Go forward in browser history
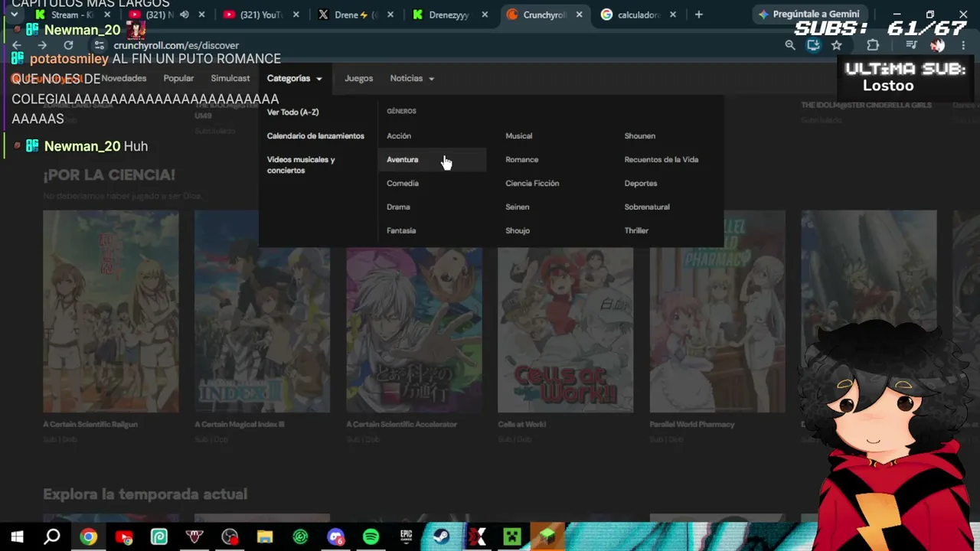The width and height of the screenshot is (980, 551). 42,45
